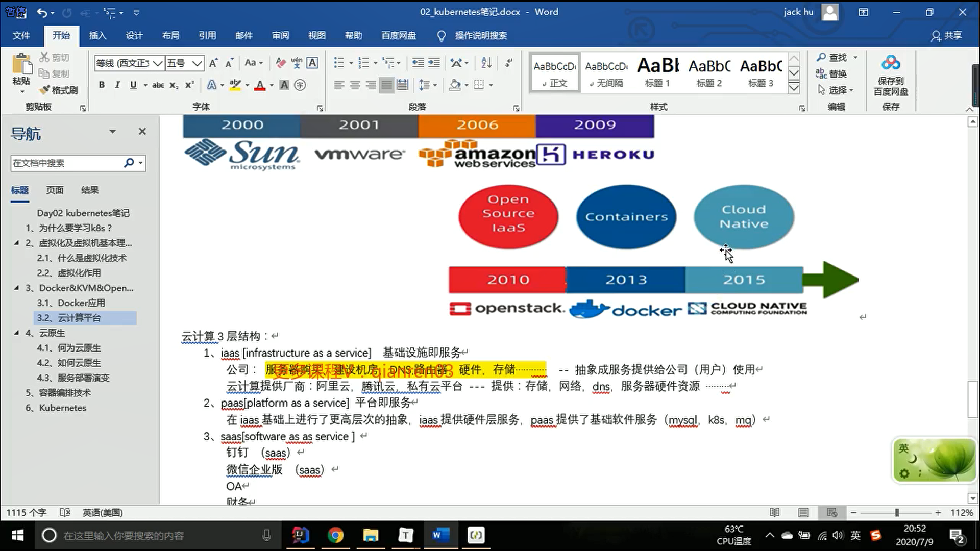Open Chrome from the taskbar
The width and height of the screenshot is (980, 551).
click(335, 535)
